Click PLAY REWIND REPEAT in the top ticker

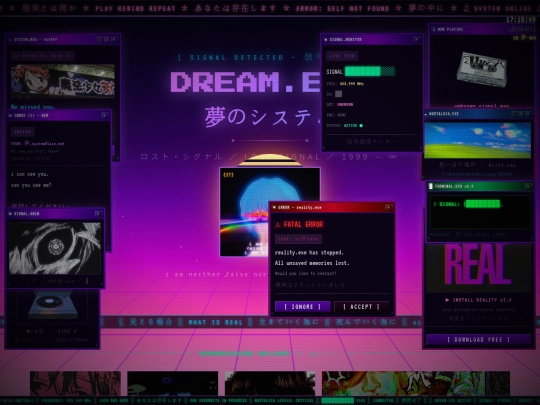(x=135, y=9)
